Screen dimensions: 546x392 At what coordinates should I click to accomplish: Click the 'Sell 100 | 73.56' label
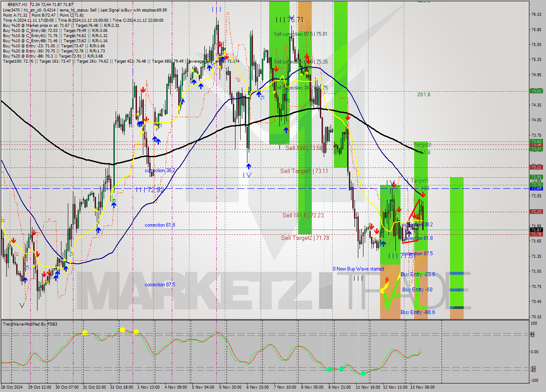(x=304, y=148)
